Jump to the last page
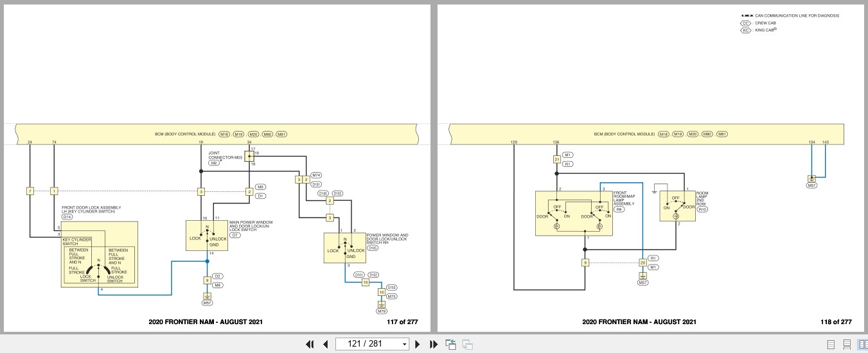Screen dimensions: 868x353 (433, 344)
